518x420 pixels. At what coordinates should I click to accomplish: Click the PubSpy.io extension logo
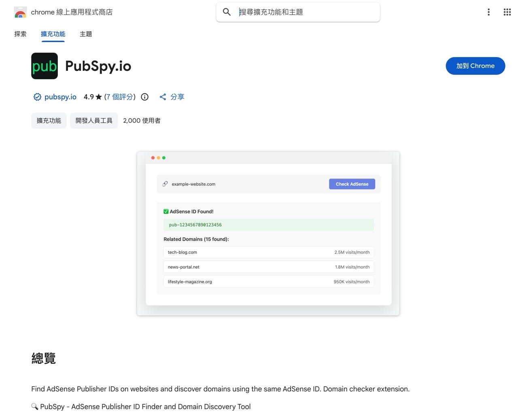[x=45, y=66]
